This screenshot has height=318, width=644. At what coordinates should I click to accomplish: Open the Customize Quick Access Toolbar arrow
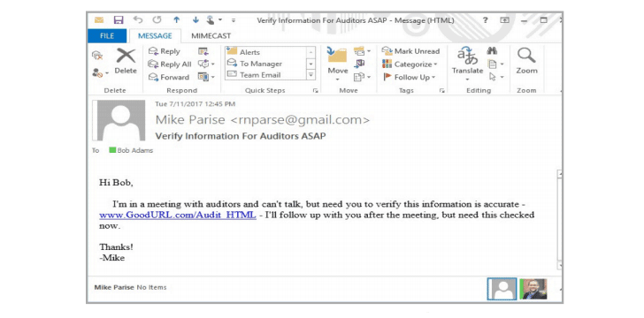(234, 19)
